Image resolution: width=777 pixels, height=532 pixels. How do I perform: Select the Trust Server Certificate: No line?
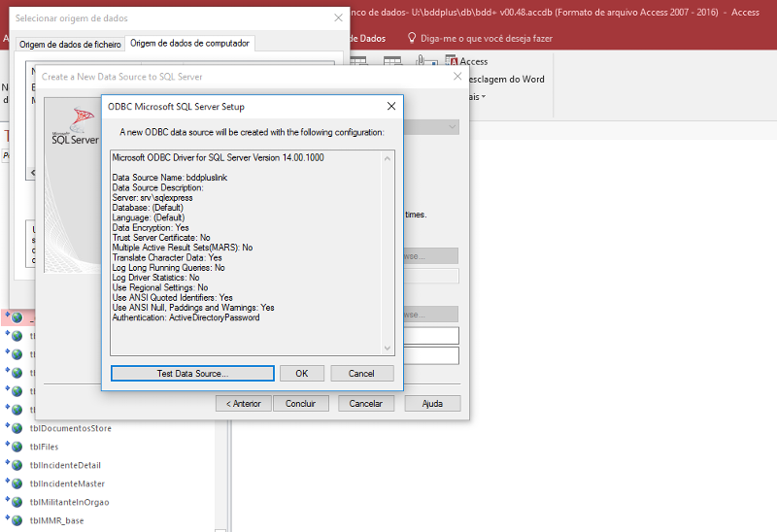click(x=161, y=237)
